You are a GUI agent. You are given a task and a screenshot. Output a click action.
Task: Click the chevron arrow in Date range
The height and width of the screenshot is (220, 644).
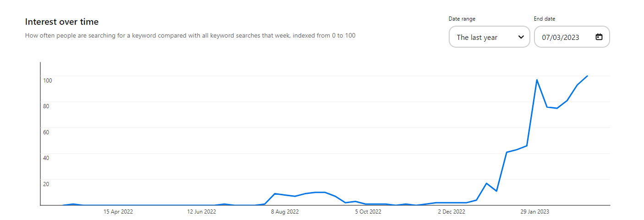tap(521, 37)
